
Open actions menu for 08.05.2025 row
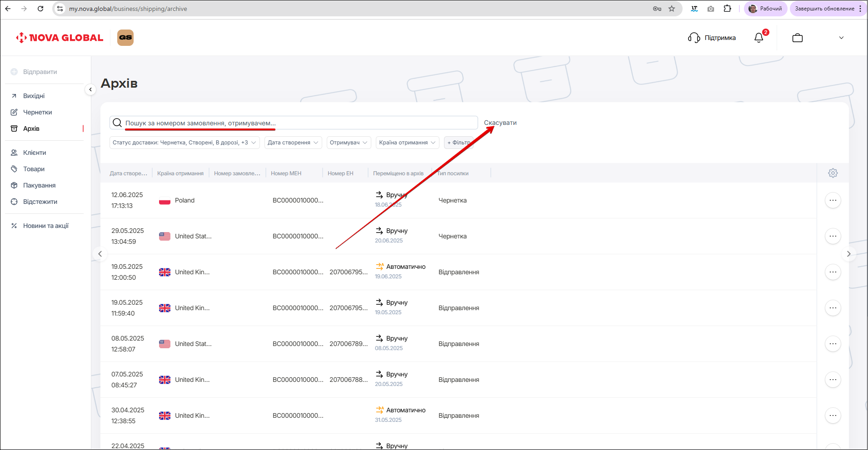[x=833, y=344]
